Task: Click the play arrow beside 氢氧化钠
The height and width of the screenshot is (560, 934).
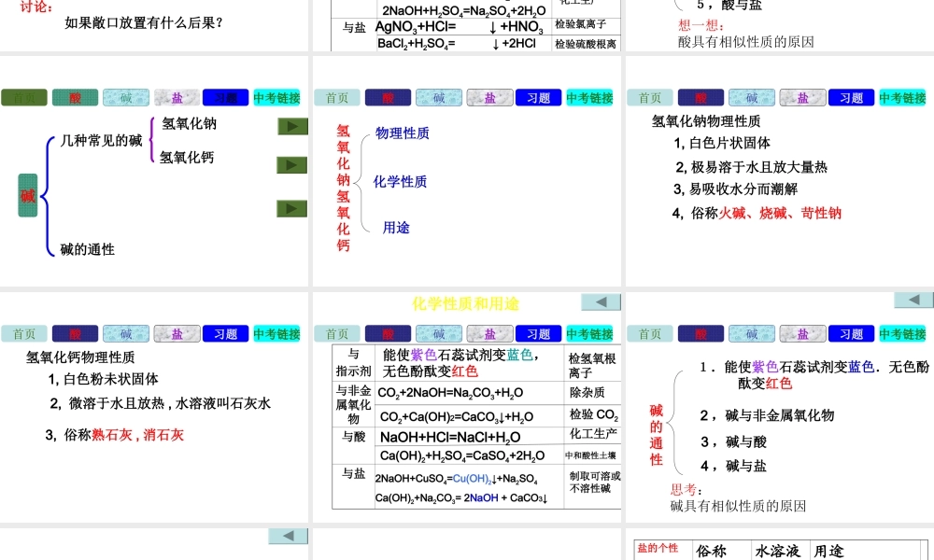Action: [x=292, y=126]
